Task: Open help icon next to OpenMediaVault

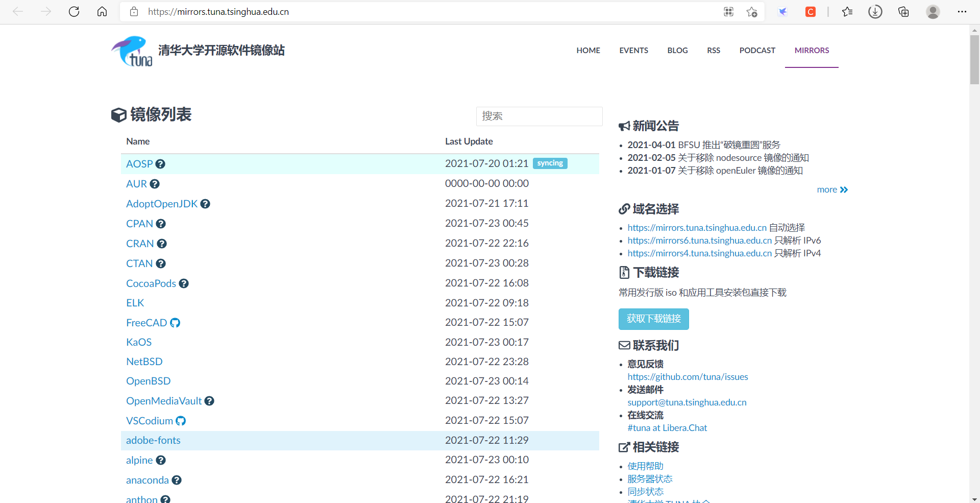Action: (209, 401)
